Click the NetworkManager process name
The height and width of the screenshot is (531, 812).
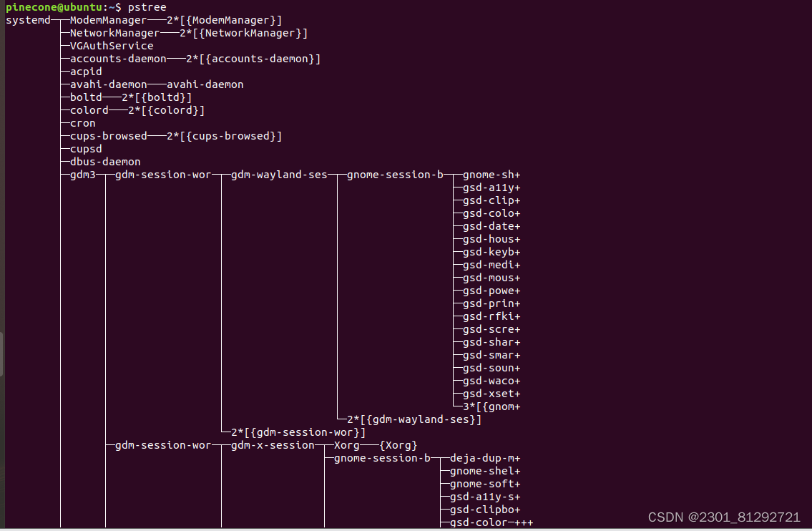tap(114, 33)
